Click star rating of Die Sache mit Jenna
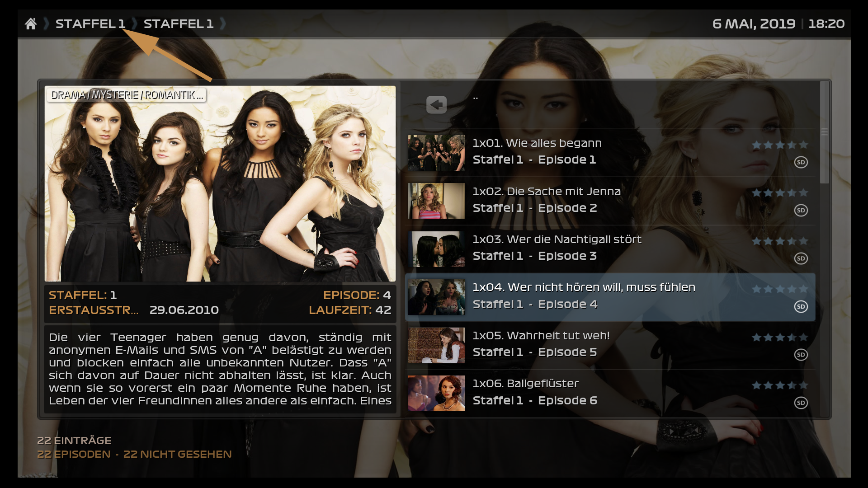 tap(780, 193)
